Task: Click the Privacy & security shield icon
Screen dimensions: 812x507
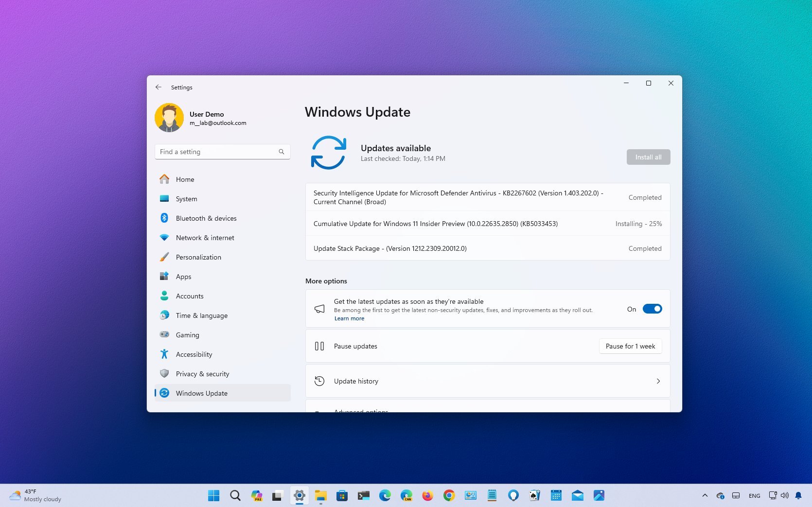Action: click(164, 373)
